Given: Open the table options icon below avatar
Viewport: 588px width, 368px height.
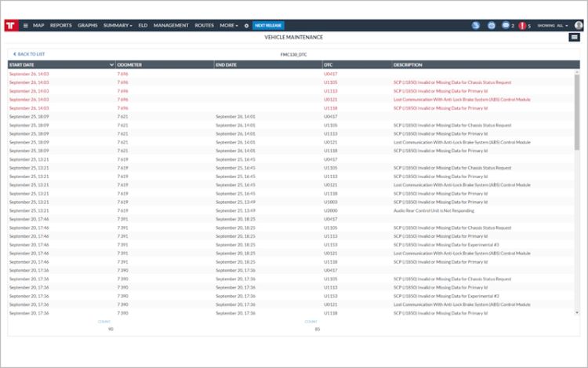Looking at the screenshot, I should tap(575, 38).
